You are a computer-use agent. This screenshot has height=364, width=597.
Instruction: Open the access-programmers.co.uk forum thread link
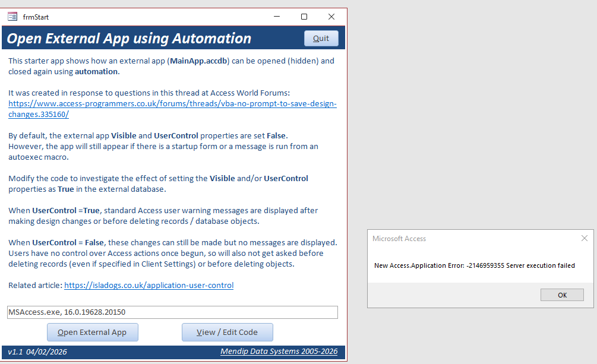pos(172,109)
